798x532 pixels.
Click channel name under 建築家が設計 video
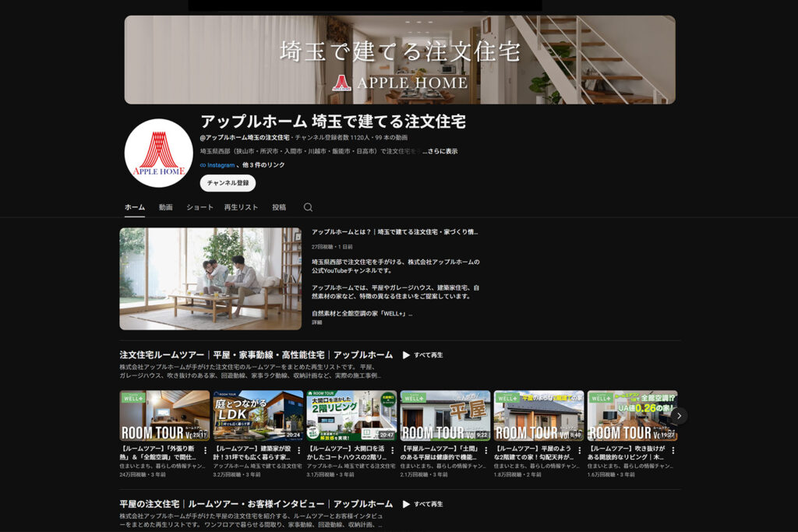(x=257, y=466)
